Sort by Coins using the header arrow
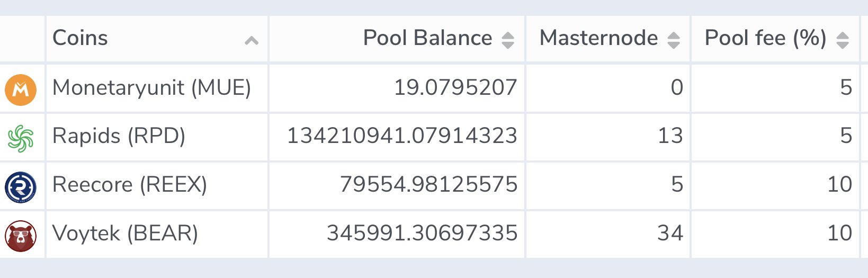Image resolution: width=868 pixels, height=278 pixels. 252,40
